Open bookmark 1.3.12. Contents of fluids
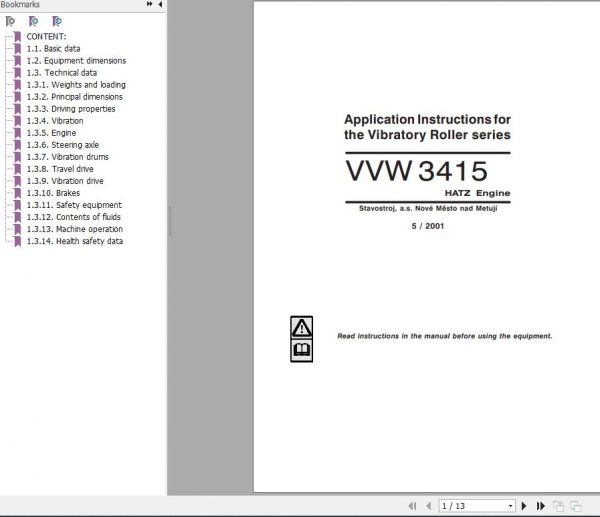Viewport: 600px width, 517px height. click(73, 217)
